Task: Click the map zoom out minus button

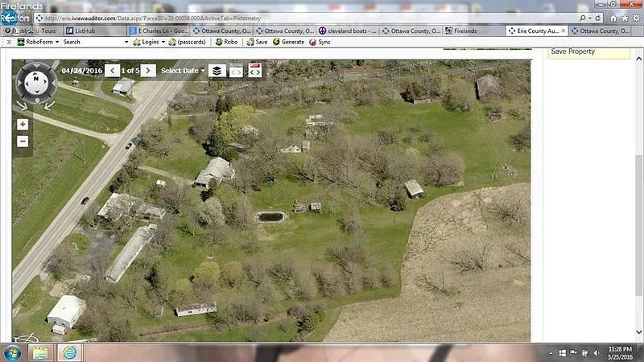Action: (x=23, y=141)
